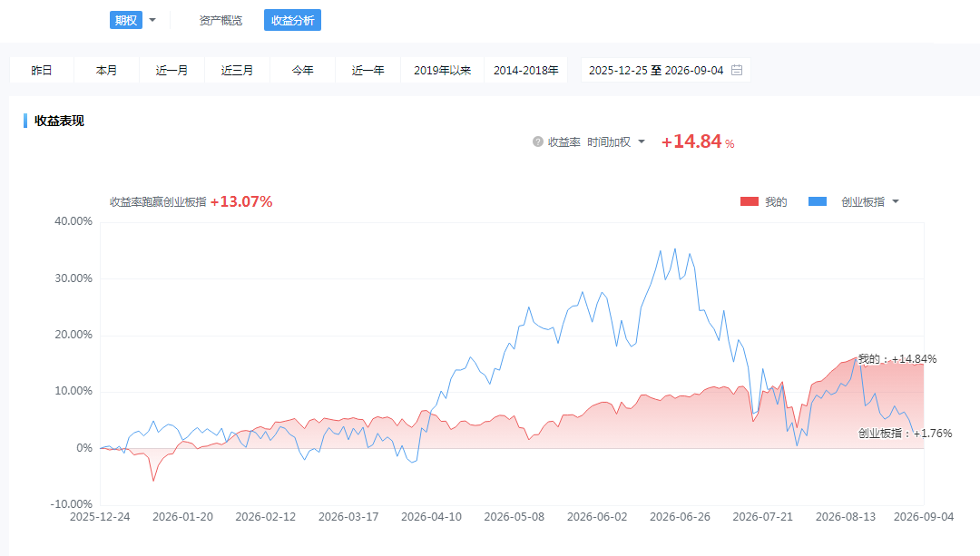Click the 我的 +14.84% chart end label

coord(897,358)
